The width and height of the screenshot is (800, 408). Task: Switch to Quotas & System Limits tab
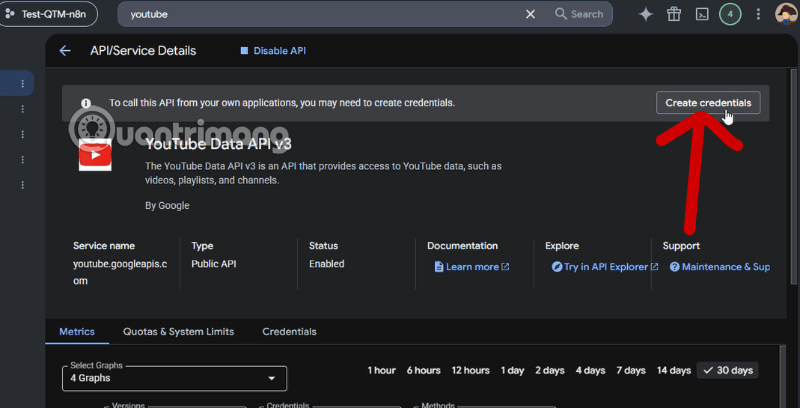(x=179, y=332)
